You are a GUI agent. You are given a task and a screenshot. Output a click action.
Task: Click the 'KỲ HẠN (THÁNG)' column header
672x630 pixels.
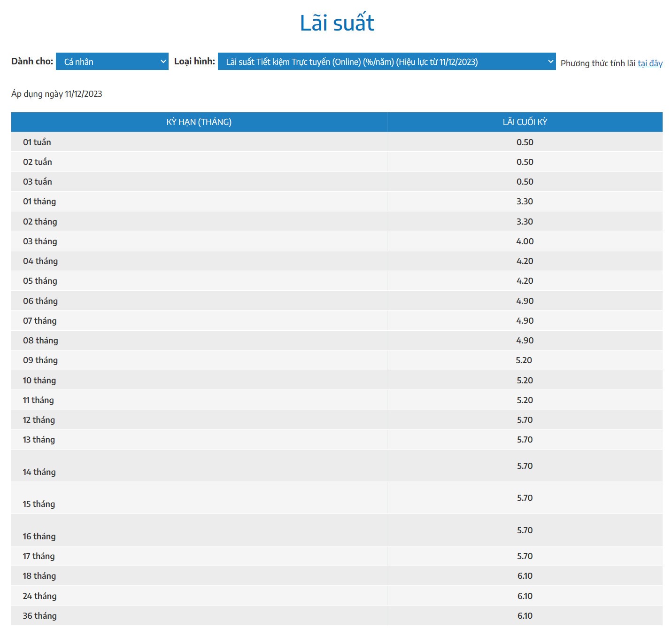click(x=199, y=122)
